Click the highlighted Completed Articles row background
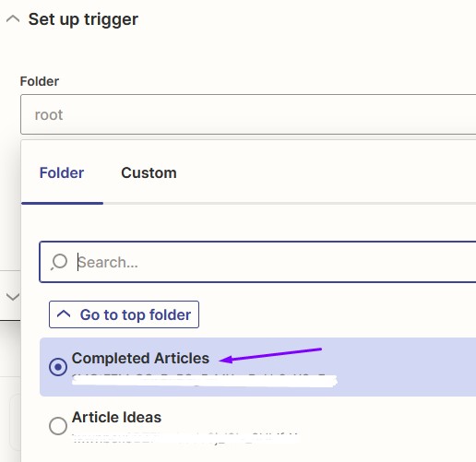This screenshot has height=462, width=476. click(x=257, y=367)
